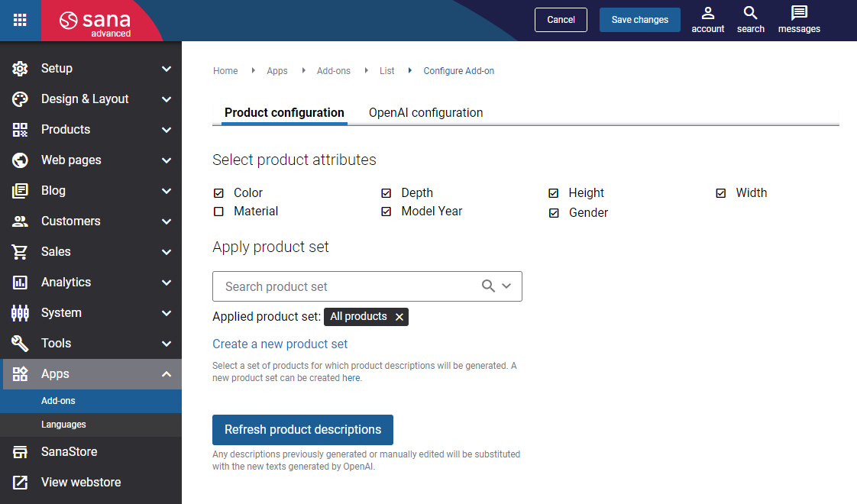This screenshot has height=504, width=857.
Task: Open the apps grid launcher icon
Action: [20, 20]
